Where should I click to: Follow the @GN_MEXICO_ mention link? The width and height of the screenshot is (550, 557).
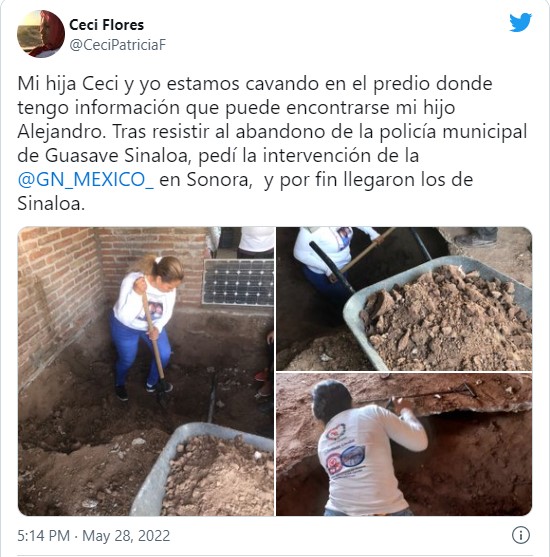tap(86, 179)
